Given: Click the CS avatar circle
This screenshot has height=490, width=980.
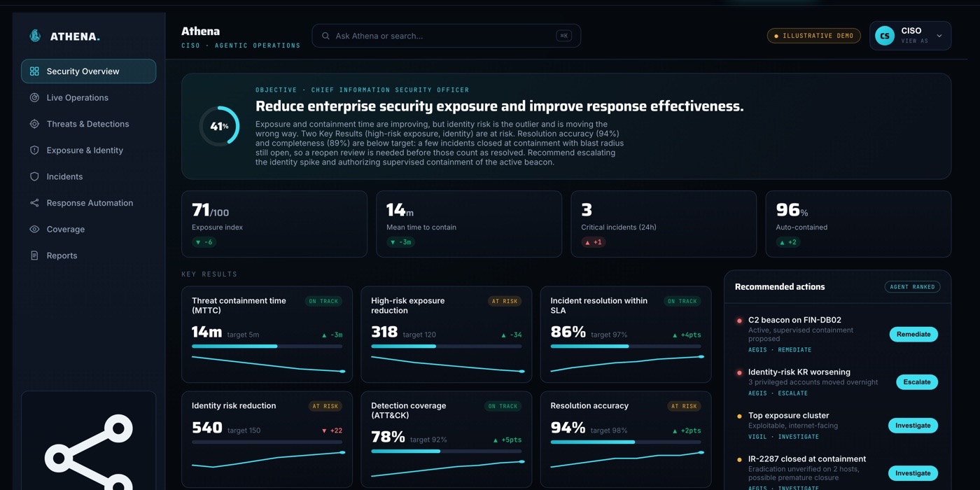Looking at the screenshot, I should pos(885,36).
